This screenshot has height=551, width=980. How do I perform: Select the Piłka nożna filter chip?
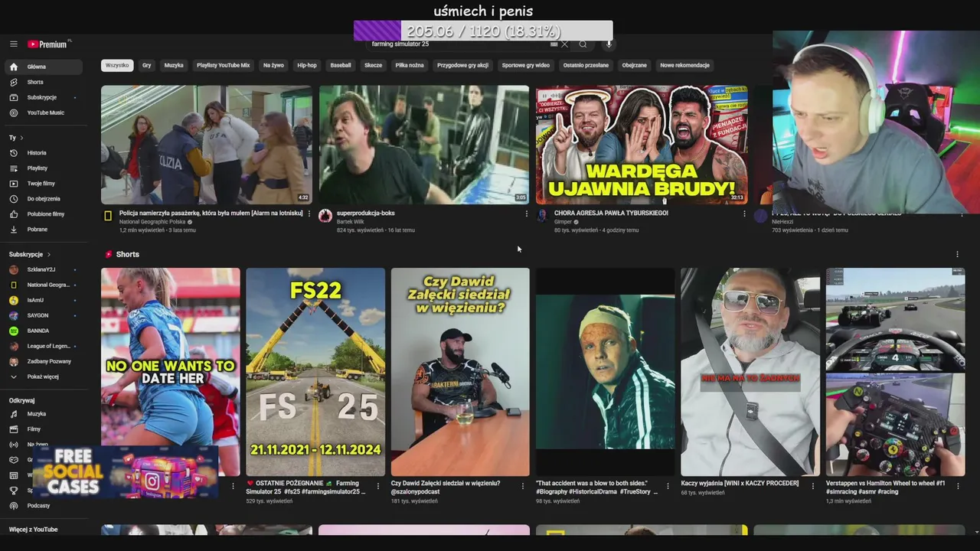coord(410,65)
